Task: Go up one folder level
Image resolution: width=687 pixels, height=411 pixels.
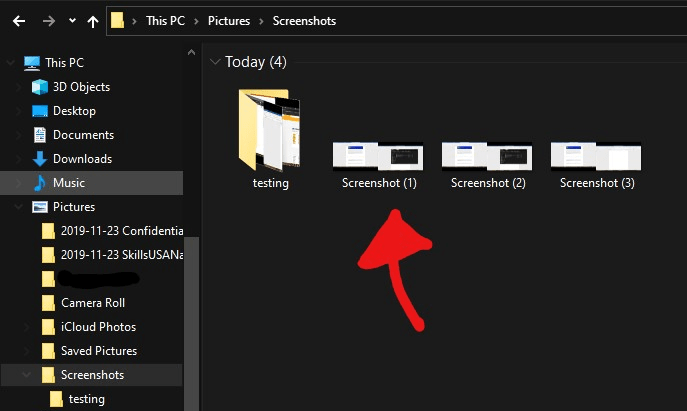Action: pos(92,21)
